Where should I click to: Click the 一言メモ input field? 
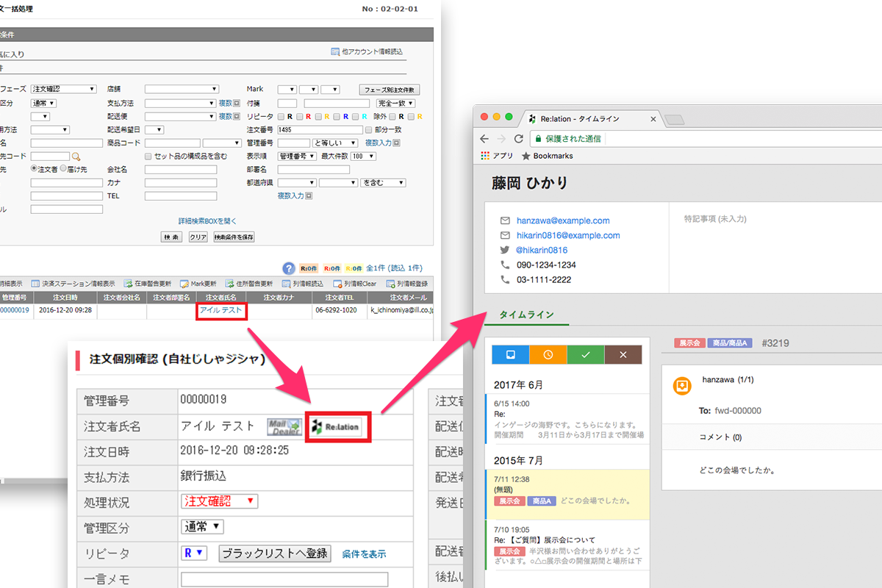284,579
